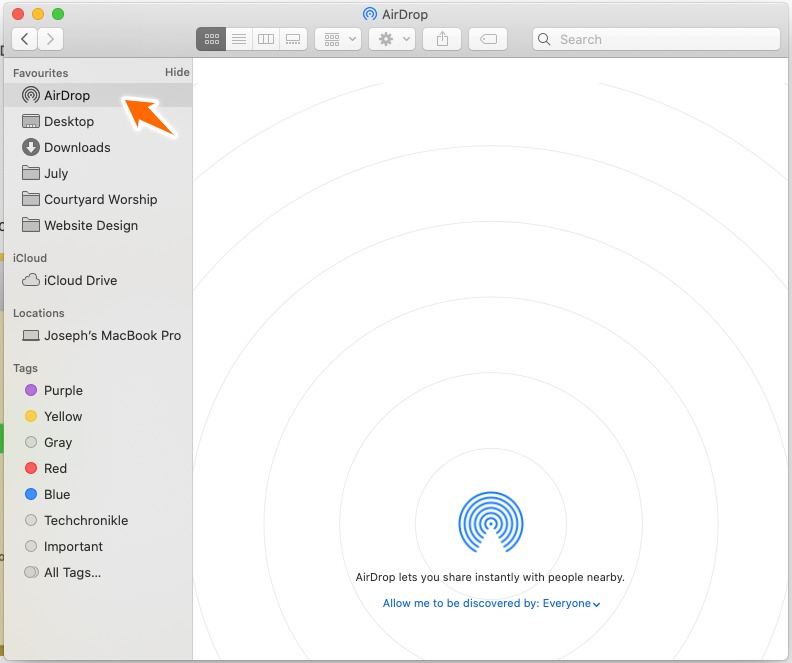792x663 pixels.
Task: Go forward with the right chevron button
Action: pyautogui.click(x=50, y=39)
